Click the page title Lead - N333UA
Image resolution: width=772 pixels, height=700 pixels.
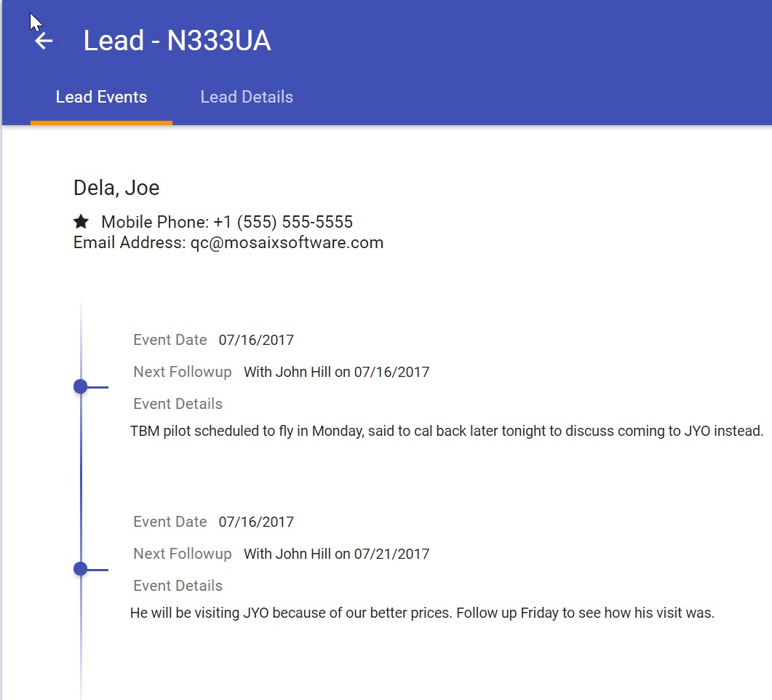177,41
